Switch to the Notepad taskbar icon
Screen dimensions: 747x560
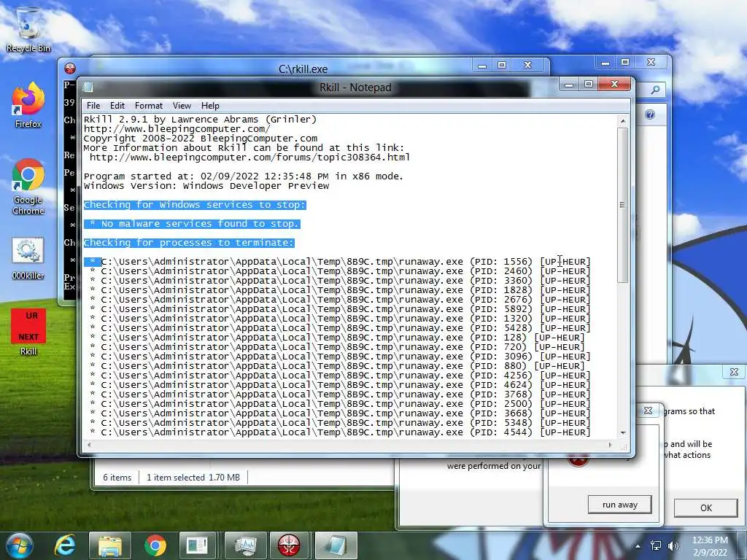pyautogui.click(x=336, y=545)
